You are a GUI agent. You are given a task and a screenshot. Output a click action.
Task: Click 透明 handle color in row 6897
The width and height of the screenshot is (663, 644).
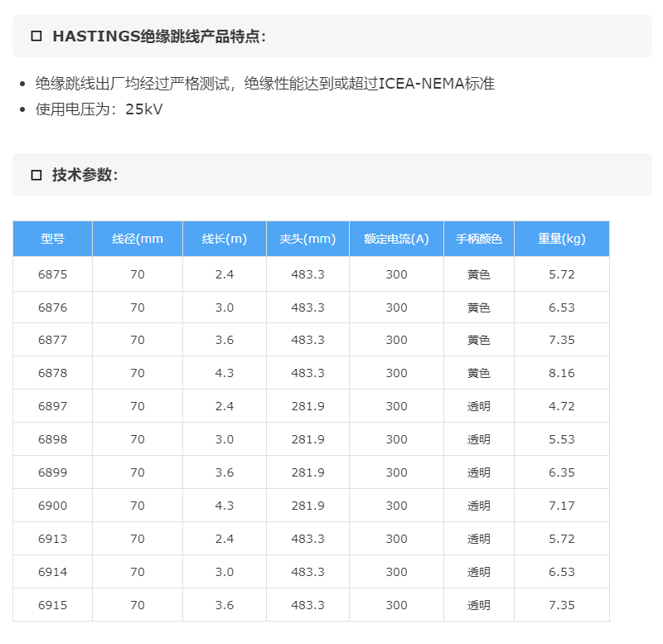pos(479,406)
